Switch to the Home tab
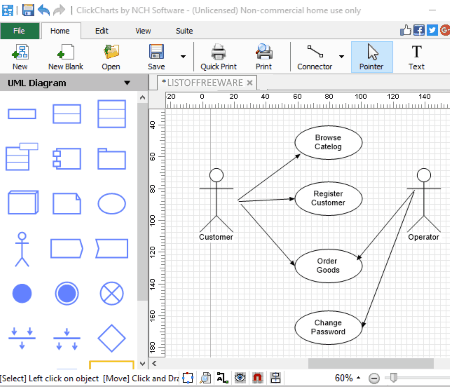This screenshot has height=387, width=450. pyautogui.click(x=60, y=31)
